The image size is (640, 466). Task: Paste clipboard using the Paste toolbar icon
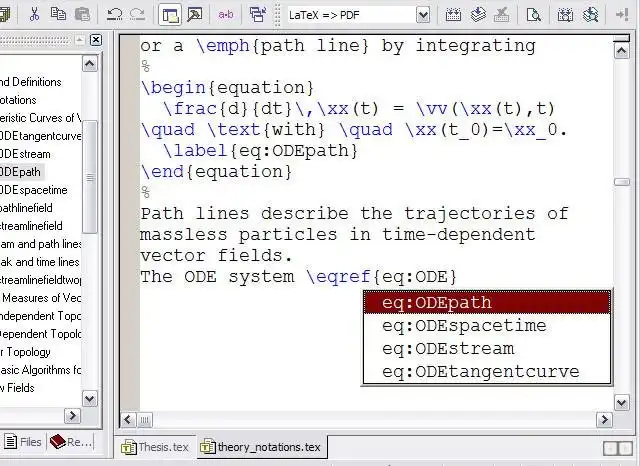pos(82,15)
